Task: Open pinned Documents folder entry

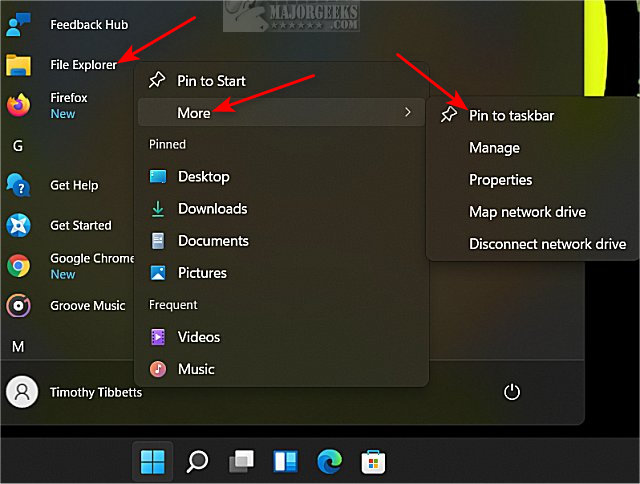Action: 281,241
